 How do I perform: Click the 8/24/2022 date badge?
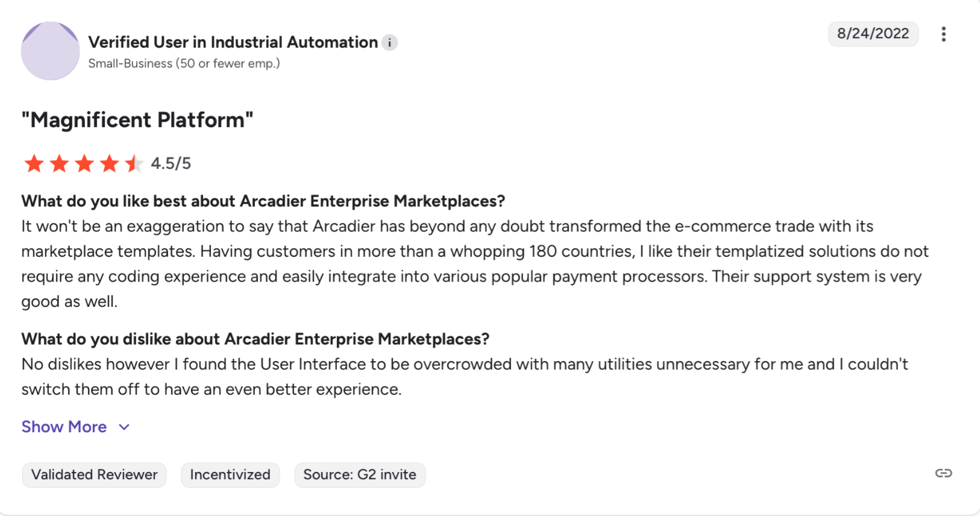pyautogui.click(x=873, y=34)
